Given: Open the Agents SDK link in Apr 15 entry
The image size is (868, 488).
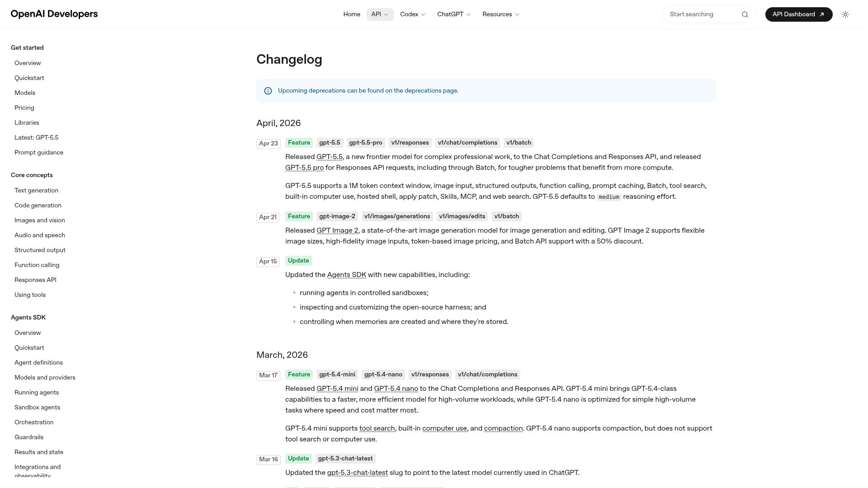Looking at the screenshot, I should (x=347, y=275).
